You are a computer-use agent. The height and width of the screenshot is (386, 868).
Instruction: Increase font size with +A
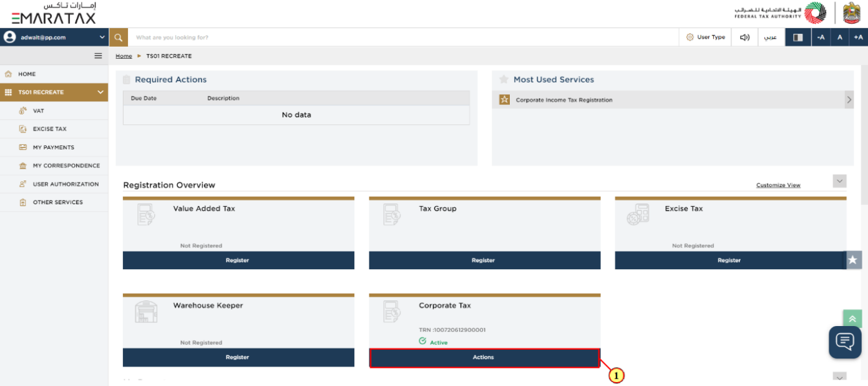coord(859,37)
